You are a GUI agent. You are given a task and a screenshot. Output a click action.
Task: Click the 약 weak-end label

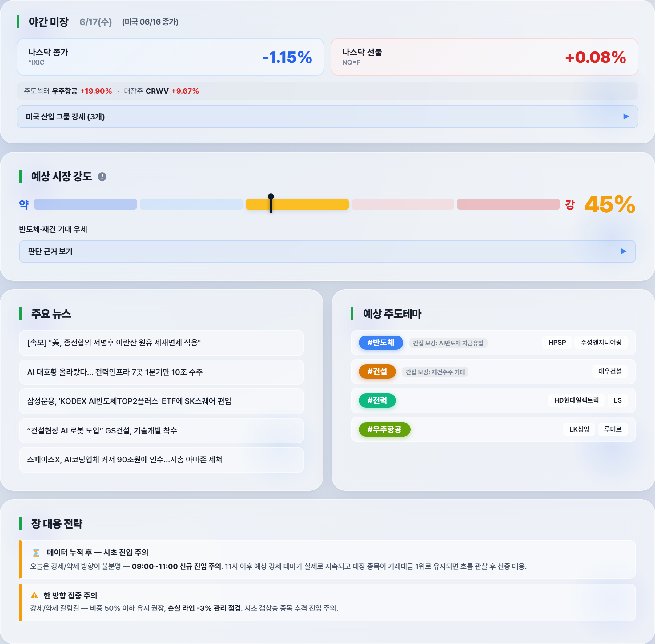tap(24, 204)
